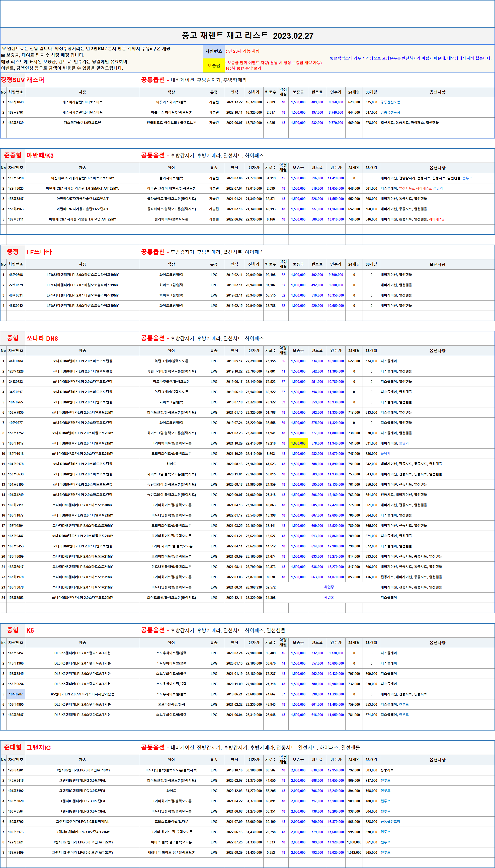Click vehicle number cell 169호9499
The image size is (495, 868).
16,853
